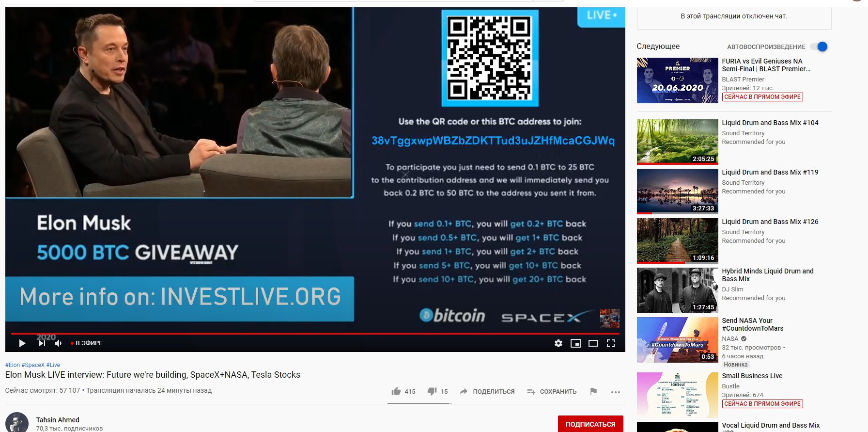The width and height of the screenshot is (868, 432).
Task: Open Tahsin Ahmed channel name
Action: [x=58, y=420]
